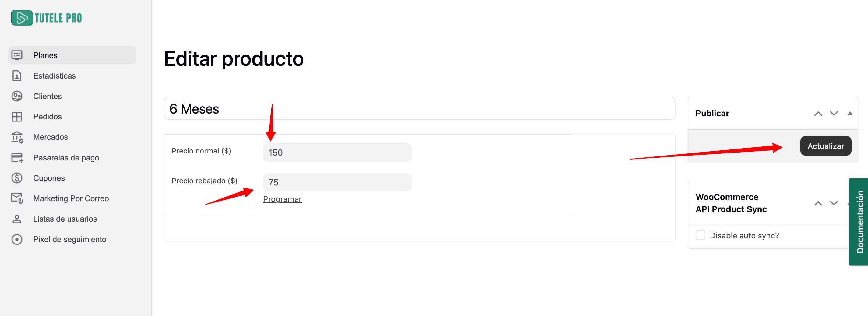Image resolution: width=868 pixels, height=316 pixels.
Task: Move Publicar panel down with chevron
Action: tap(834, 114)
